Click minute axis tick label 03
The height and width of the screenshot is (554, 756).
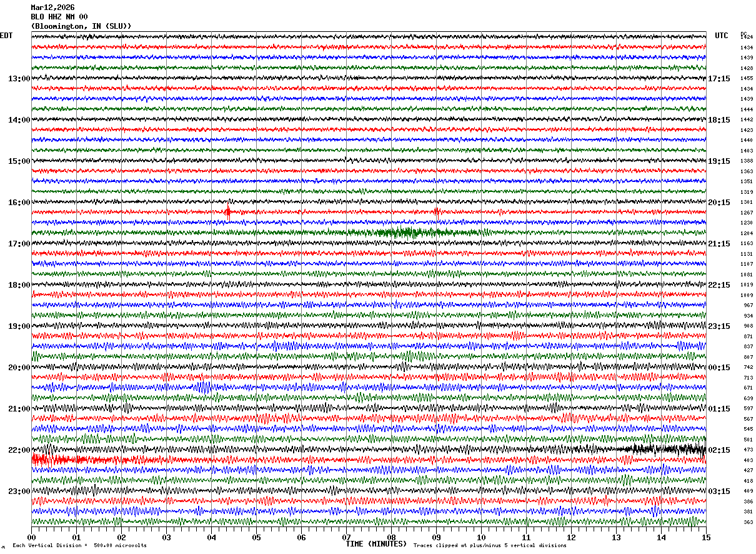[166, 538]
